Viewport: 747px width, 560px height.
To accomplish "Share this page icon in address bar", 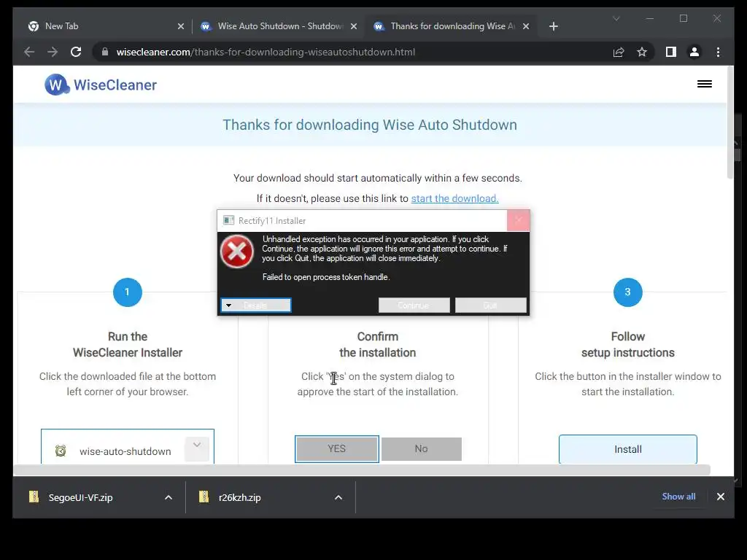I will pos(619,52).
